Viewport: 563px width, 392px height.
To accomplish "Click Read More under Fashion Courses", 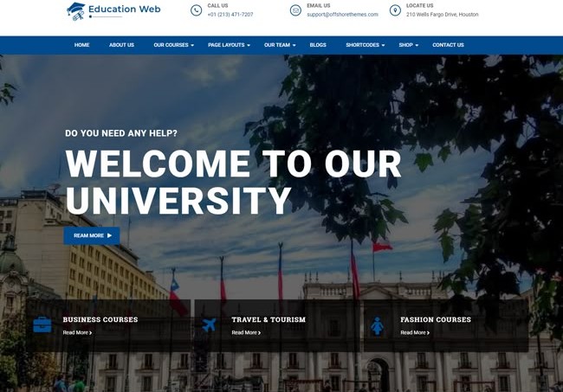I will [x=414, y=332].
